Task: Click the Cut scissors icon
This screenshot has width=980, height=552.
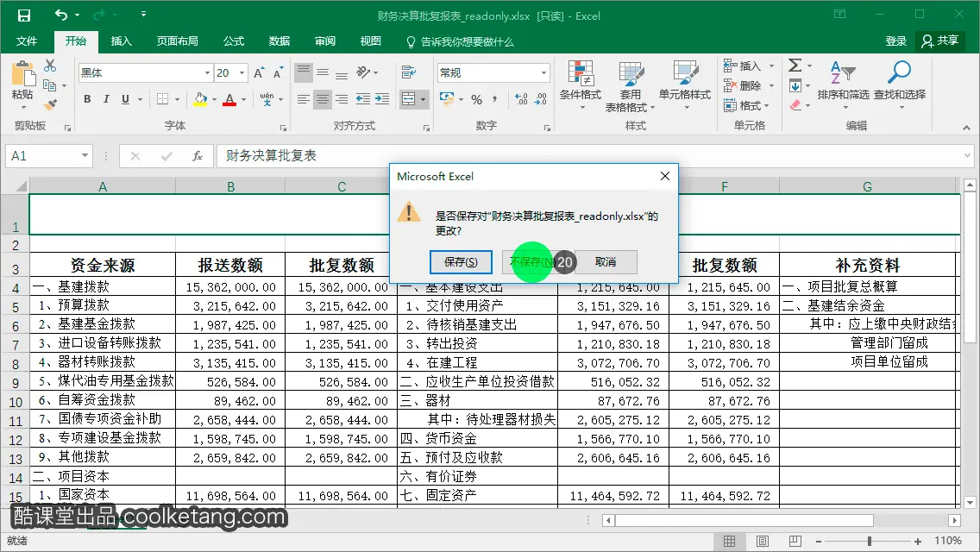Action: point(50,66)
